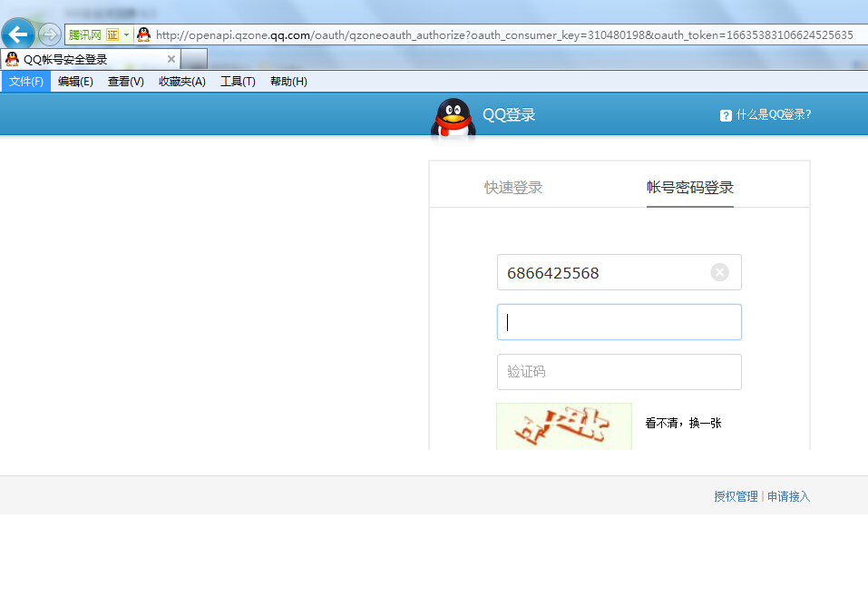Open the 工具(T) menu
Screen dimensions: 868x606
(238, 82)
